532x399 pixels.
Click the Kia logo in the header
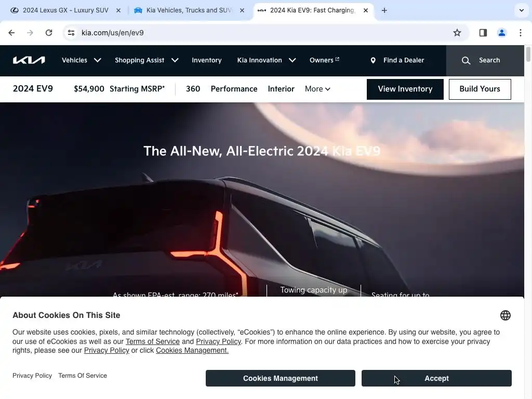click(29, 60)
